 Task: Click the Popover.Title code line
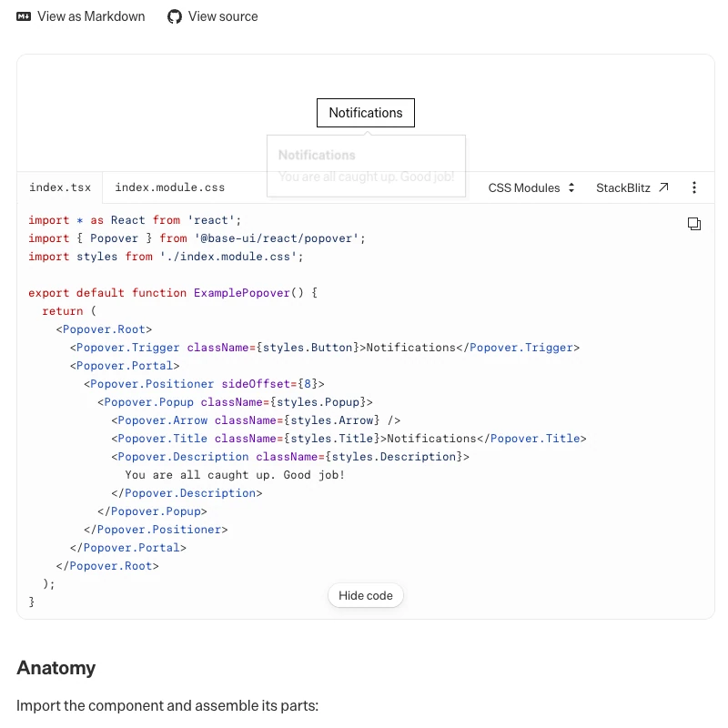point(349,439)
